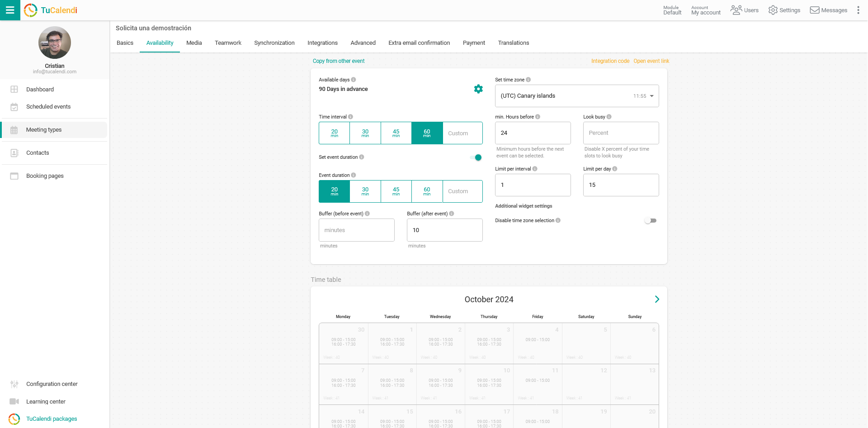Open the time zone dropdown
The height and width of the screenshot is (428, 868).
tap(577, 96)
